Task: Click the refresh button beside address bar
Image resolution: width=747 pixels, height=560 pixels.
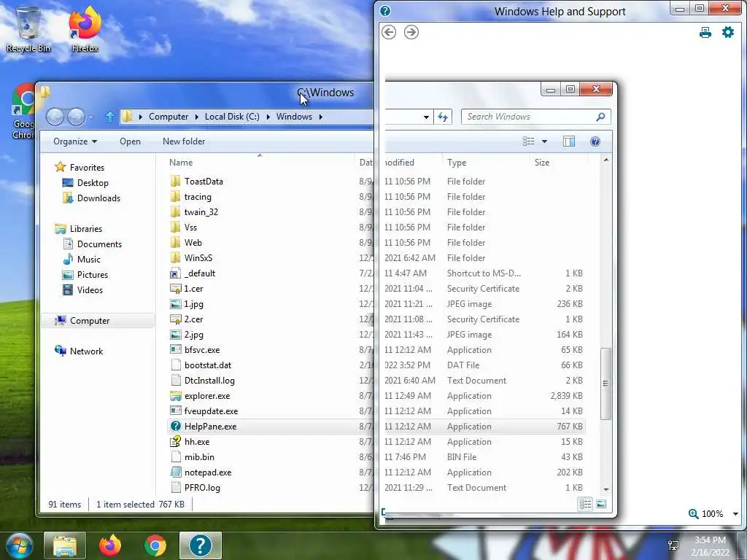Action: pyautogui.click(x=443, y=117)
